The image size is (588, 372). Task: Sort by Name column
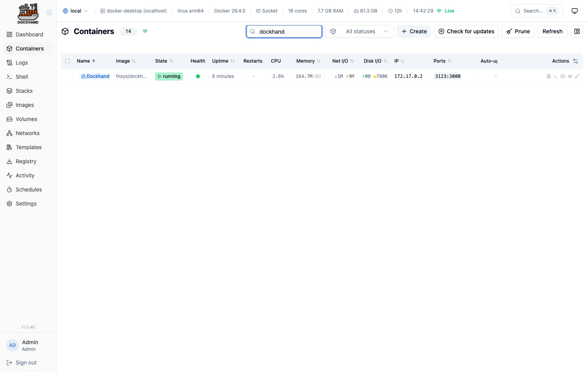[x=86, y=61]
